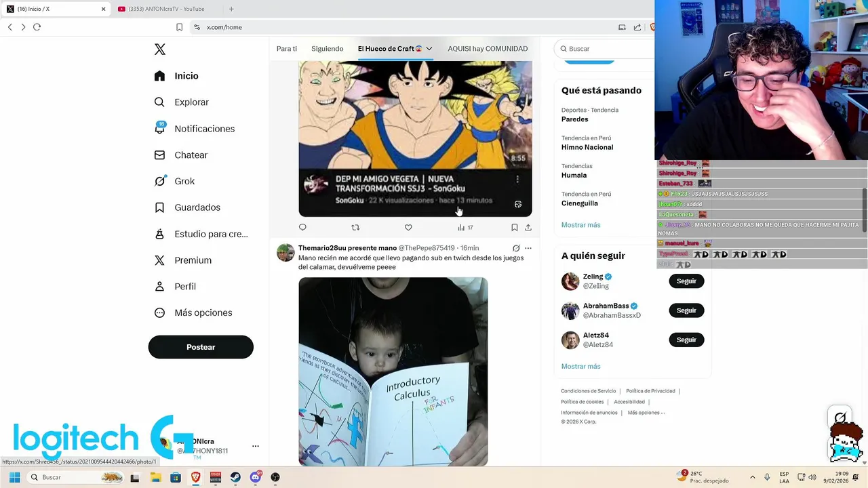Viewport: 868px width, 488px height.
Task: Reply to the SonGoku video post
Action: [302, 228]
